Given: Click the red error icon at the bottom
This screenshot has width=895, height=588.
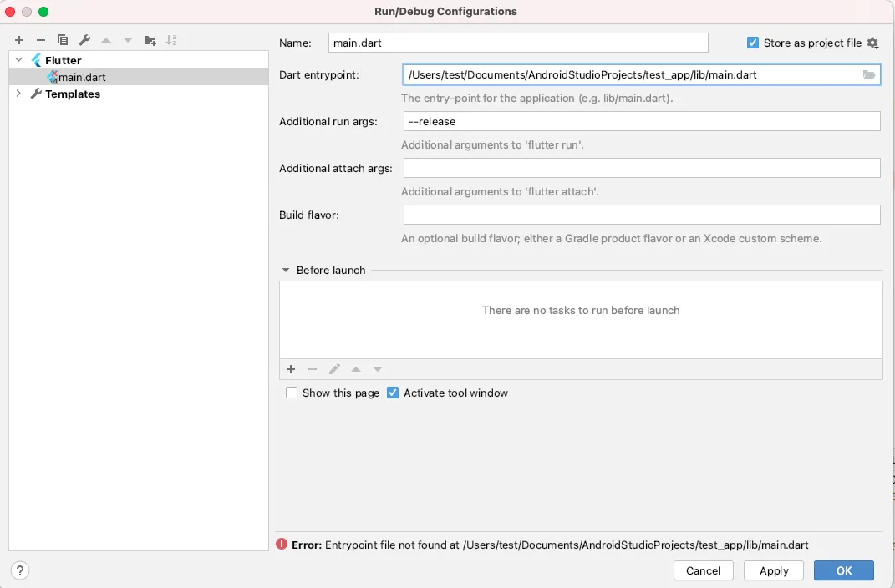Looking at the screenshot, I should click(282, 544).
